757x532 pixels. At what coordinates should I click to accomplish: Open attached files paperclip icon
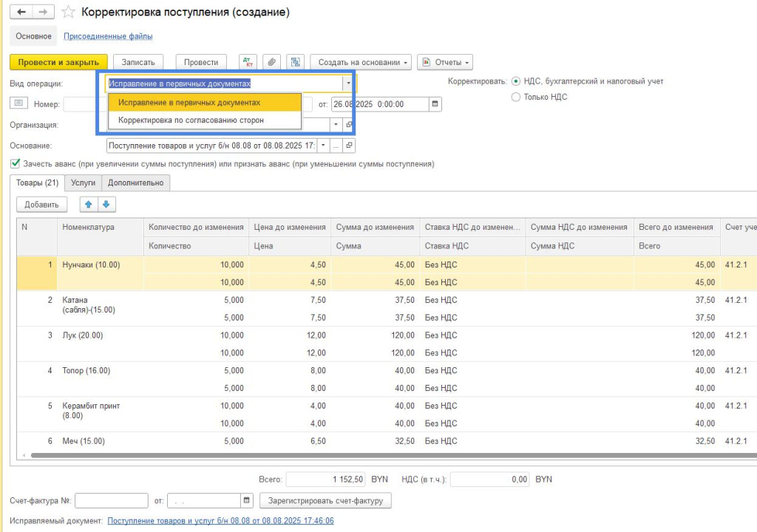point(272,62)
